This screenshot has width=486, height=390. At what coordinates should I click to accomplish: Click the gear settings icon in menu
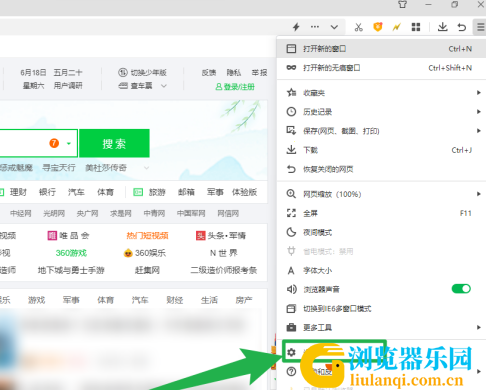291,352
